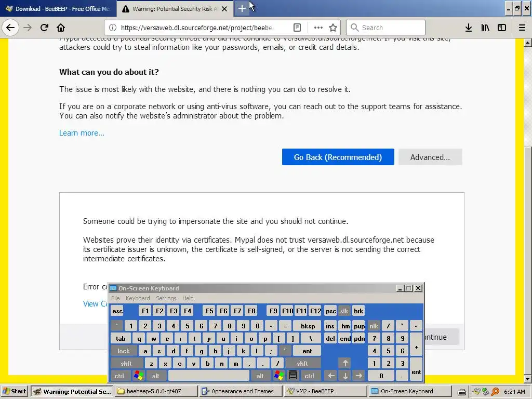Screen dimensions: 532x399
Task: Open the Start menu
Action: 15,391
